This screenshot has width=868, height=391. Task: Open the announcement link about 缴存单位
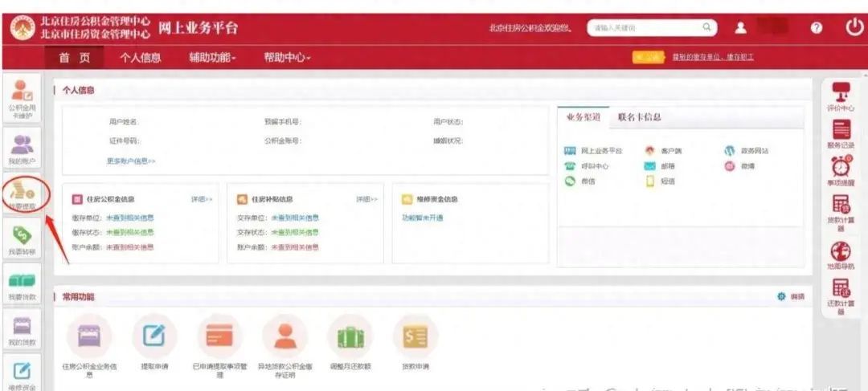[x=713, y=58]
